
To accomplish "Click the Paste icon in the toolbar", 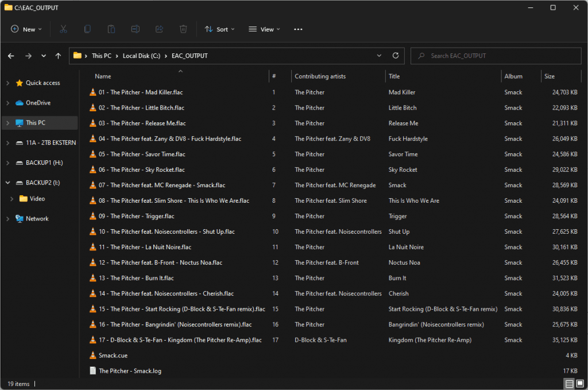I will (111, 29).
